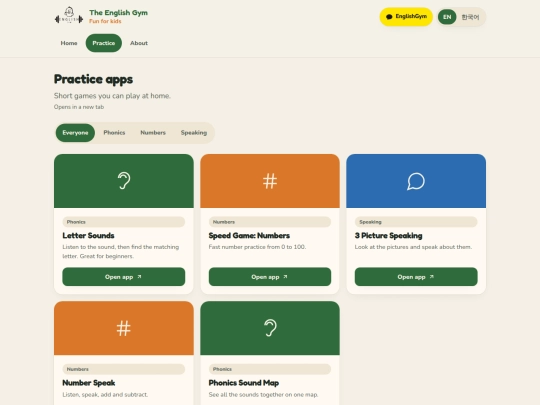Image resolution: width=540 pixels, height=405 pixels.
Task: Filter apps by Speaking
Action: (x=194, y=133)
